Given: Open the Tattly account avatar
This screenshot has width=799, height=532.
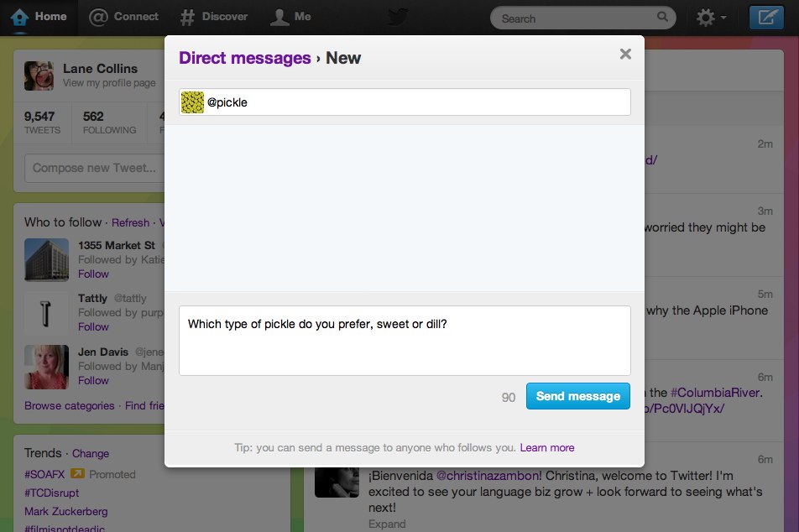Looking at the screenshot, I should (x=46, y=313).
